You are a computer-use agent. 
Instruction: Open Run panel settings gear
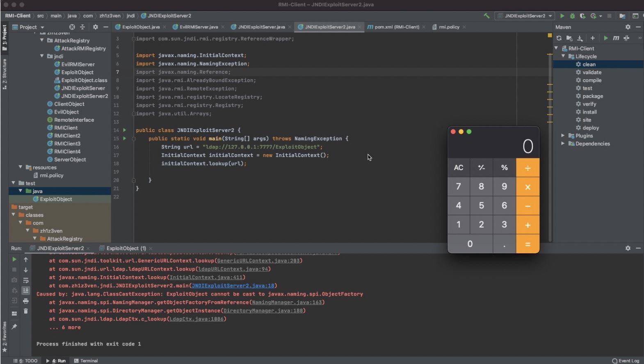coord(628,248)
